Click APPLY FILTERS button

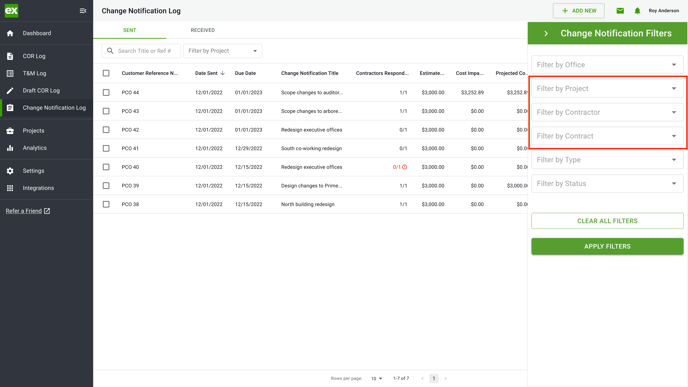coord(607,247)
